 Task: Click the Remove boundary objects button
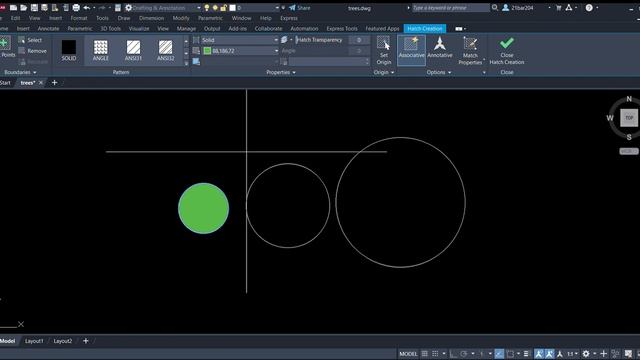click(x=32, y=51)
